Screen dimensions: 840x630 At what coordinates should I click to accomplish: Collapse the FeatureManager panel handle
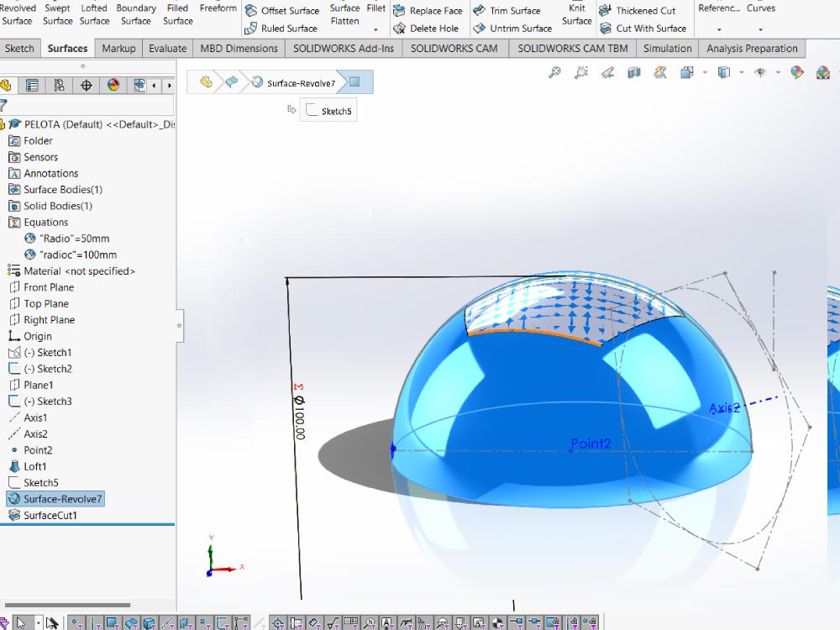tap(180, 325)
